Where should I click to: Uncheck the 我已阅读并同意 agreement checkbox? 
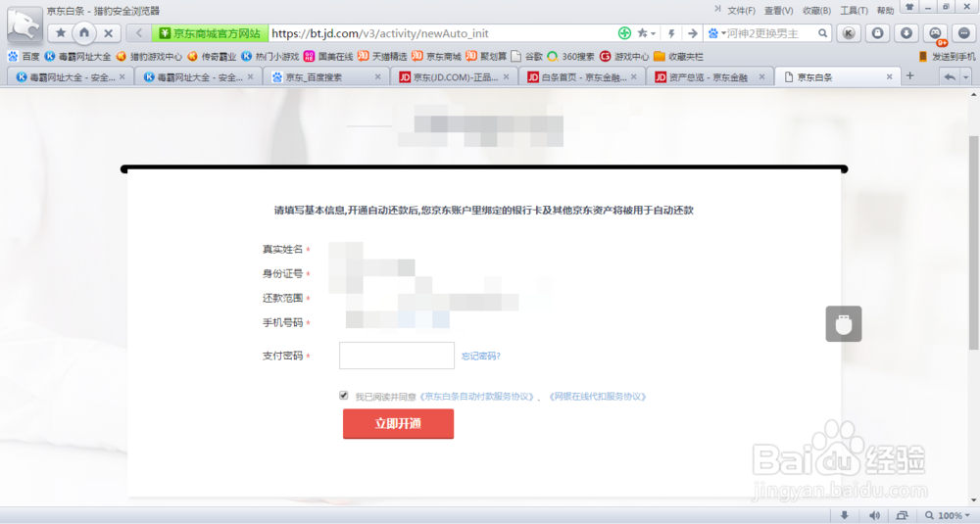(344, 396)
